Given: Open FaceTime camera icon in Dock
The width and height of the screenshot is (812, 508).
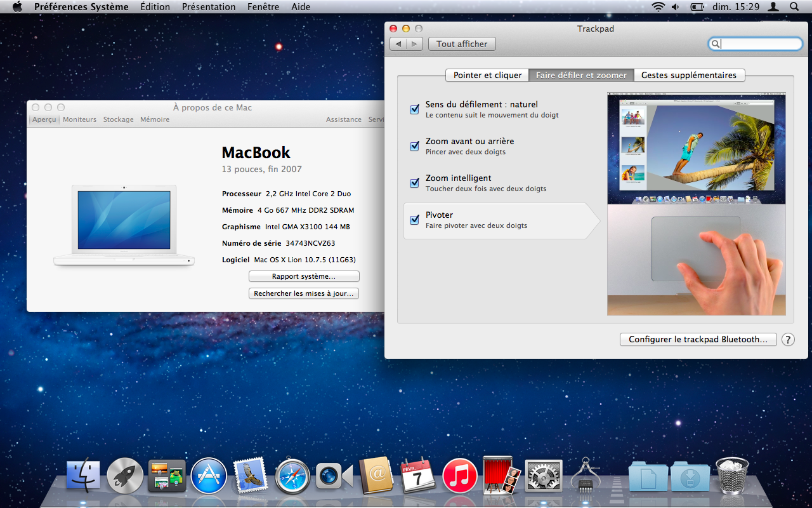Looking at the screenshot, I should [x=334, y=476].
